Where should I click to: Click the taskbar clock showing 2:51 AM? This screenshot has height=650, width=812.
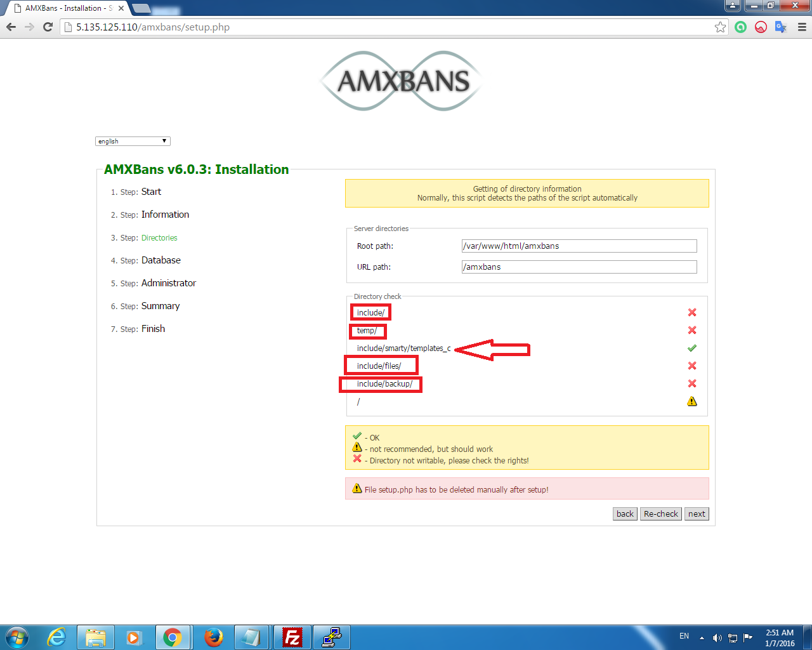(x=780, y=638)
